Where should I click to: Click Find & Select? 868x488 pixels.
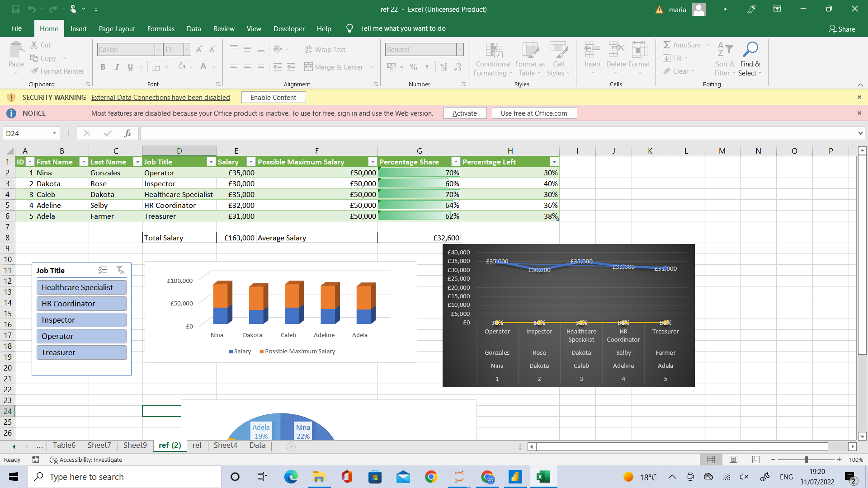[x=750, y=59]
